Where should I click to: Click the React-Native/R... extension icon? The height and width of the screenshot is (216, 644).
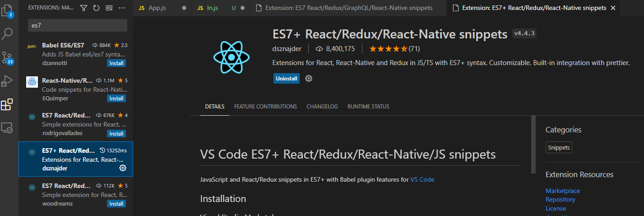click(32, 82)
